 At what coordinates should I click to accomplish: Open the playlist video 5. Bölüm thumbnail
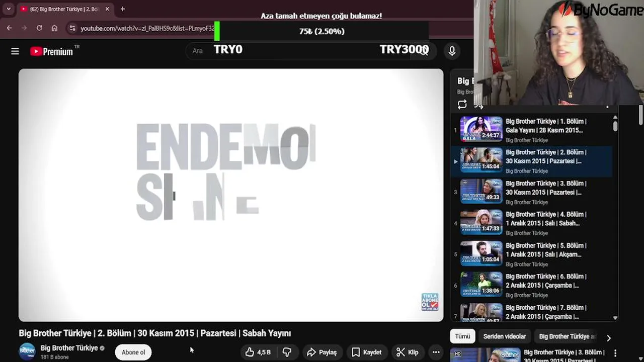pos(481,253)
